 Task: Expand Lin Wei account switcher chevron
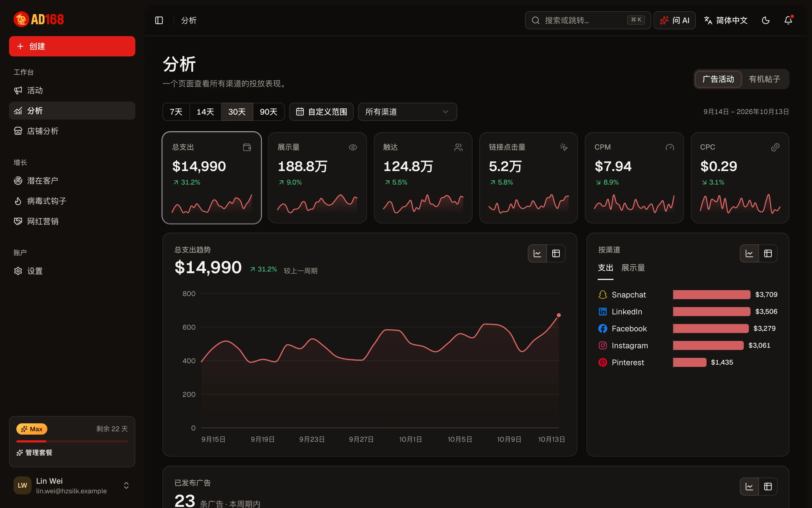coord(126,485)
